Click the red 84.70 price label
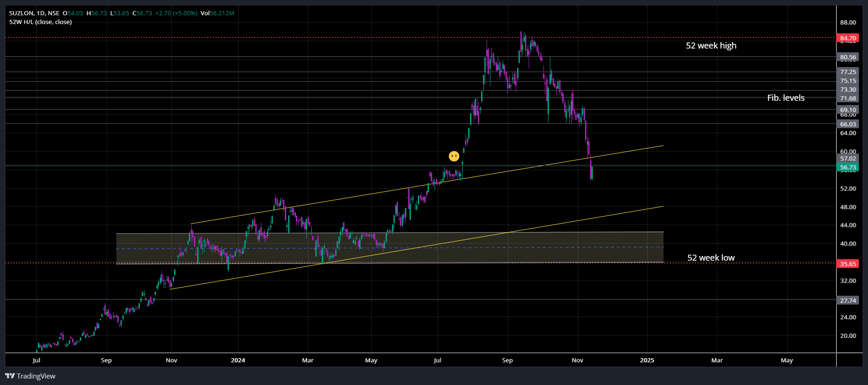Image resolution: width=868 pixels, height=385 pixels. (x=848, y=38)
